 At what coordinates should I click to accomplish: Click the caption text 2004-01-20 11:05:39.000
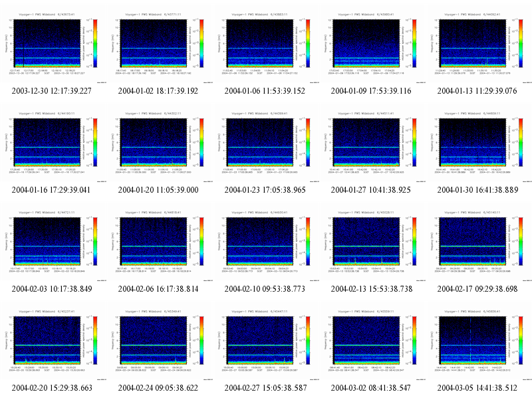point(158,190)
